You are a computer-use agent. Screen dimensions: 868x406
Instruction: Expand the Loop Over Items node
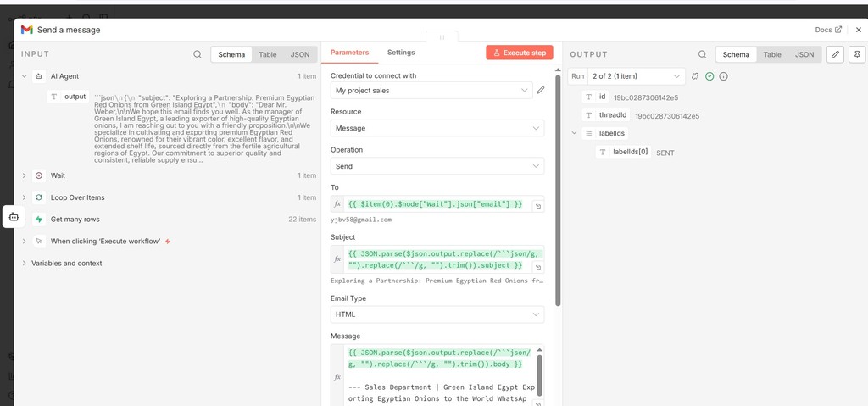point(24,197)
